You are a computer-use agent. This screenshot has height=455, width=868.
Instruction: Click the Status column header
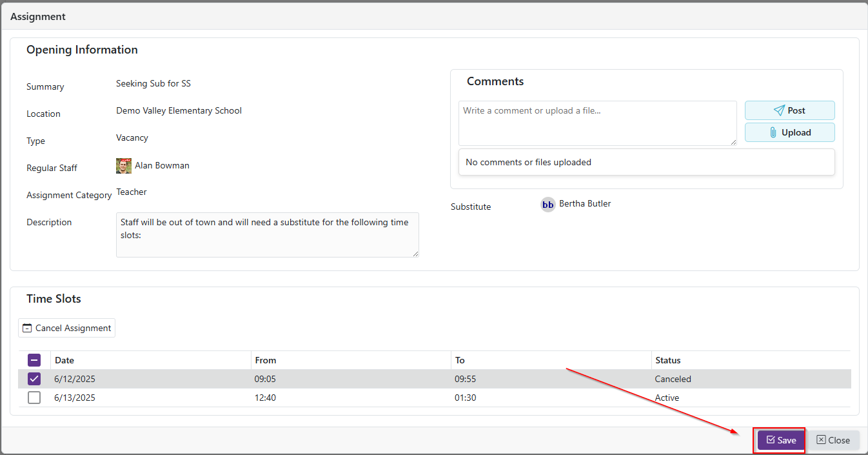point(667,360)
